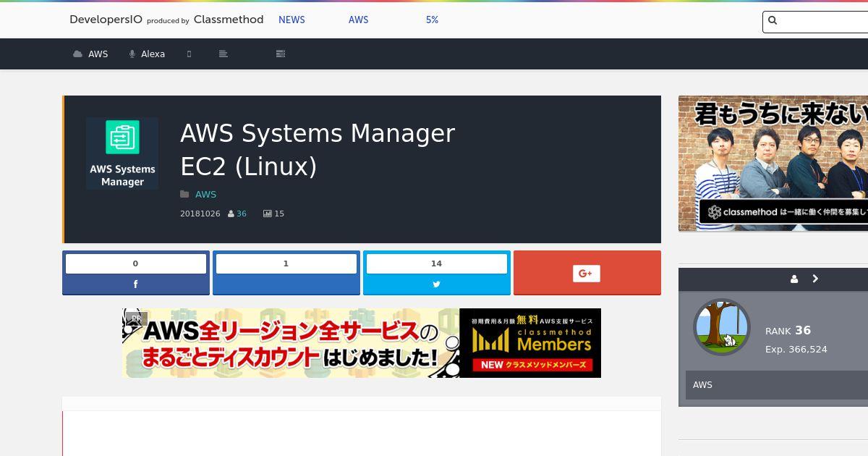
Task: Click the server list icon in navbar
Action: coord(281,54)
